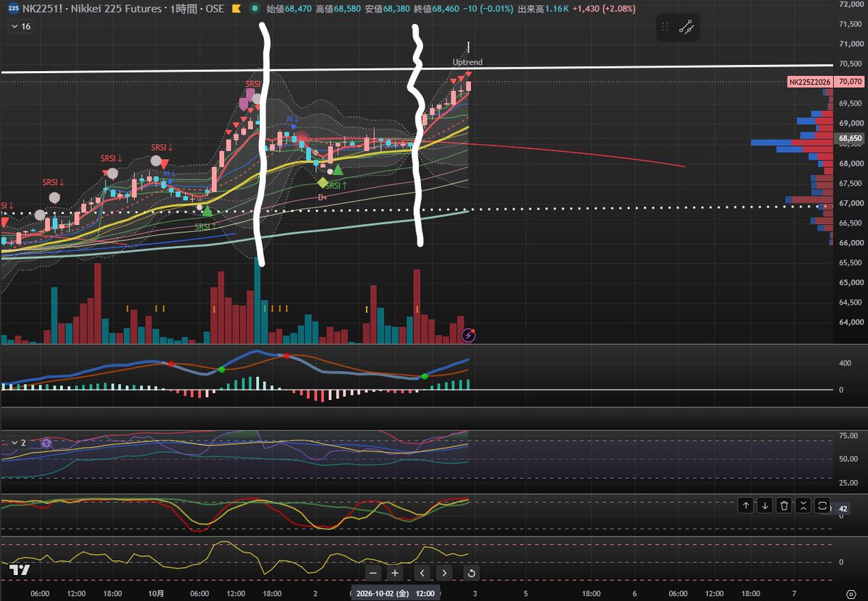Click the green market status dot
The image size is (868, 601).
(x=255, y=7)
